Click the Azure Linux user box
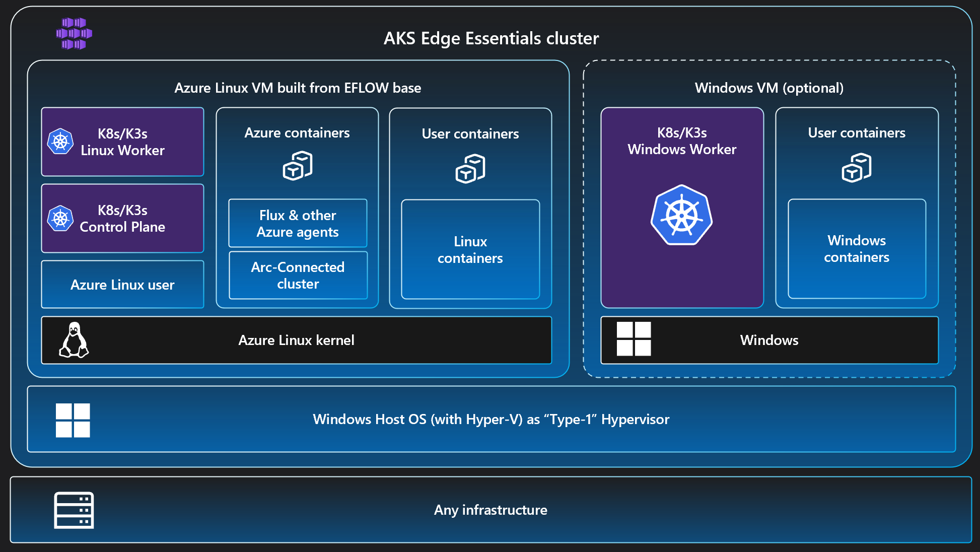This screenshot has width=980, height=552. [122, 284]
